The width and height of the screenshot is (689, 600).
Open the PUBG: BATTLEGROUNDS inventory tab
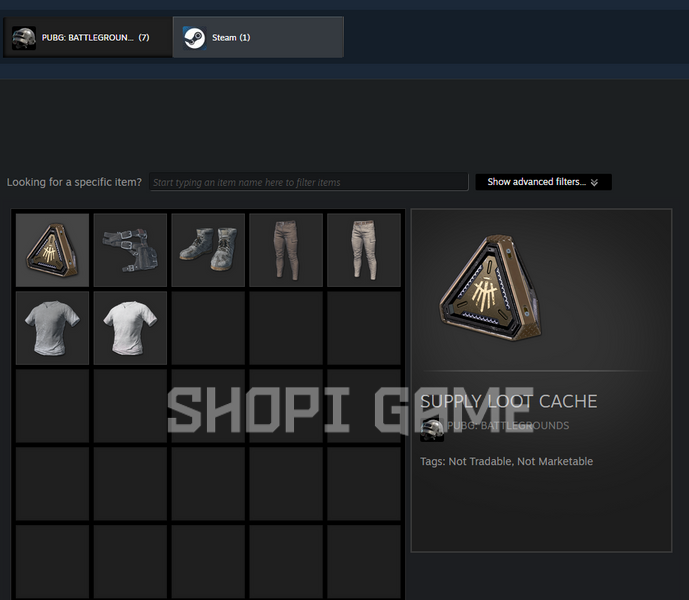(87, 37)
